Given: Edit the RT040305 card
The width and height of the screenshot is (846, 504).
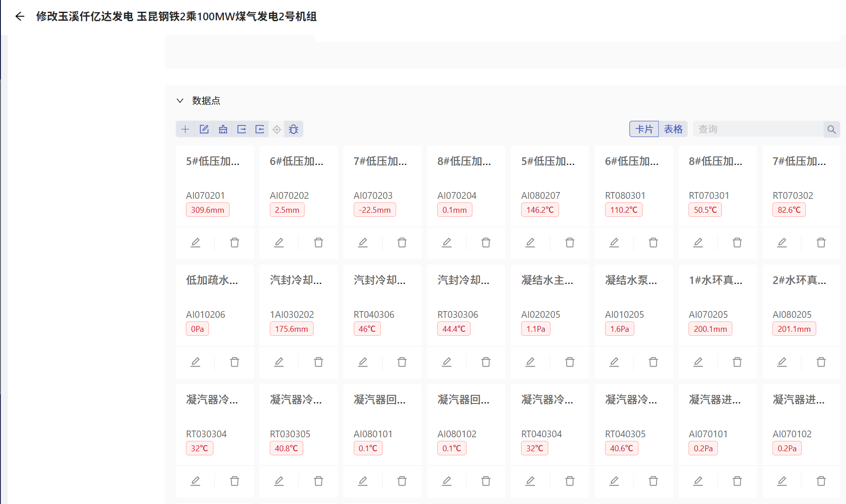Looking at the screenshot, I should click(x=614, y=481).
